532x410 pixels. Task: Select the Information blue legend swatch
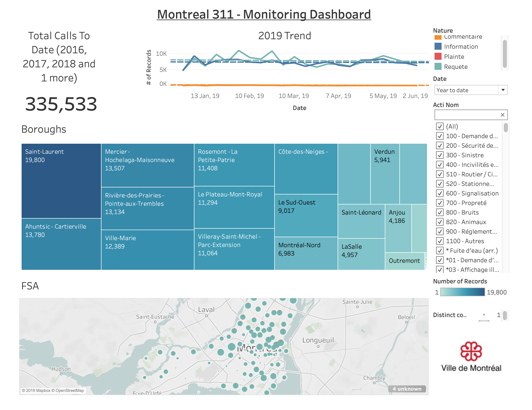[x=438, y=46]
